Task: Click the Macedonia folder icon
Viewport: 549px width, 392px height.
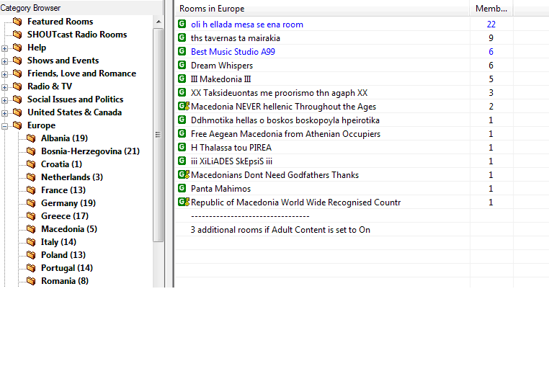Action: 31,229
